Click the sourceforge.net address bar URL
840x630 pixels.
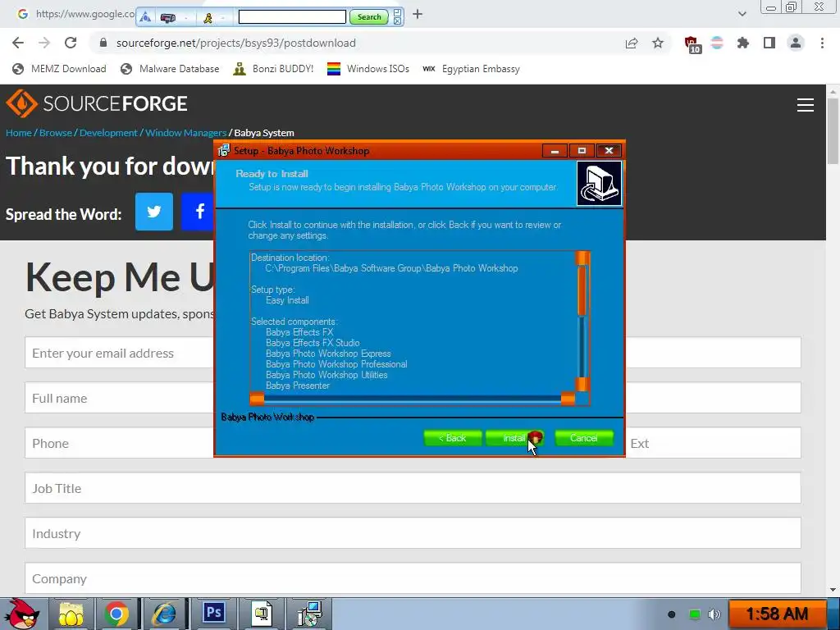coord(235,43)
